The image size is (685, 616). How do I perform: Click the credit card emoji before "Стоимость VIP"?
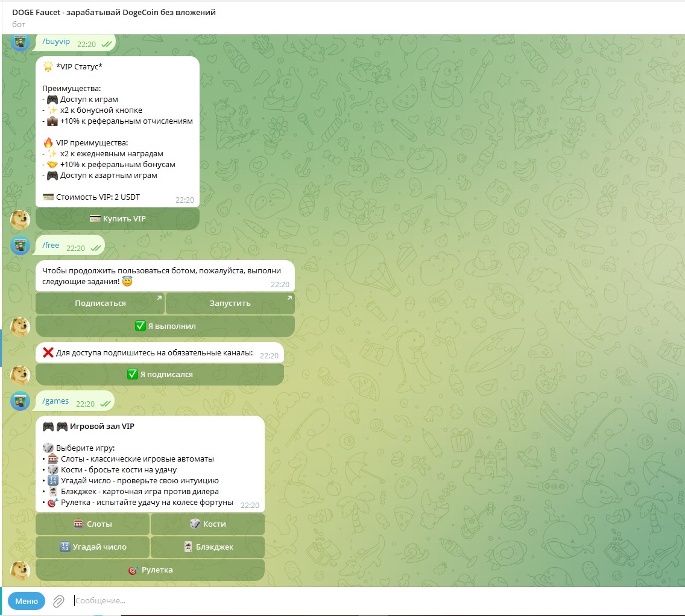click(x=48, y=197)
